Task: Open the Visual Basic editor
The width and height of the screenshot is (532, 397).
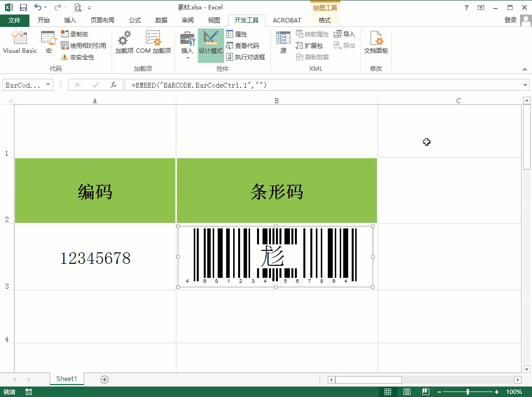Action: tap(20, 42)
